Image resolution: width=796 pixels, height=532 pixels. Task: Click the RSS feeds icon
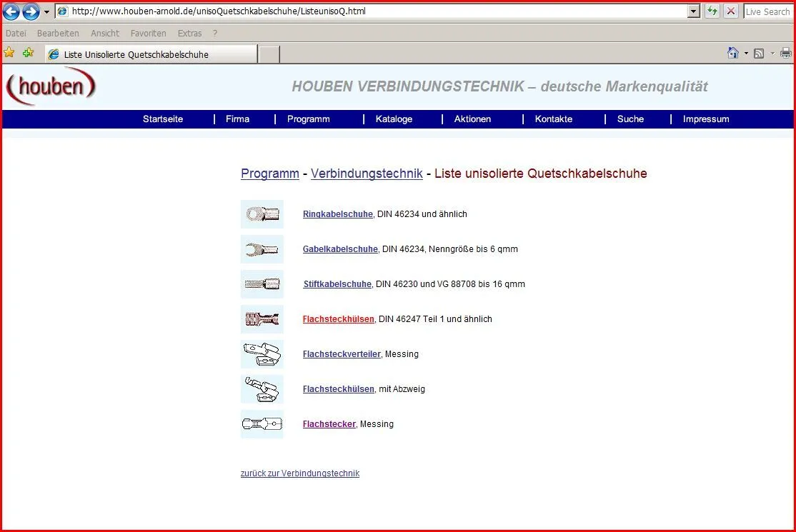[759, 53]
